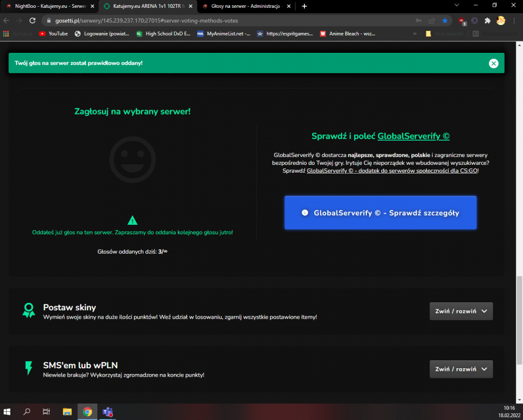Open a new browser tab
Screen dimensions: 523x420
pyautogui.click(x=304, y=6)
